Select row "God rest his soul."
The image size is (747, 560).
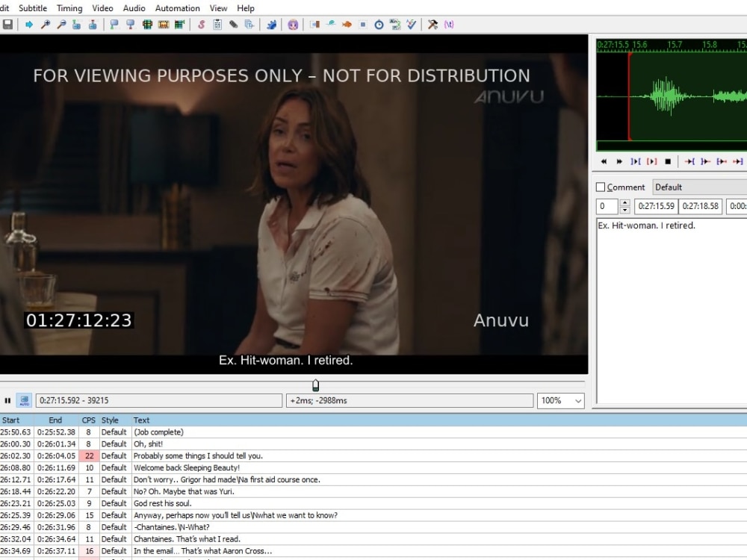point(373,503)
